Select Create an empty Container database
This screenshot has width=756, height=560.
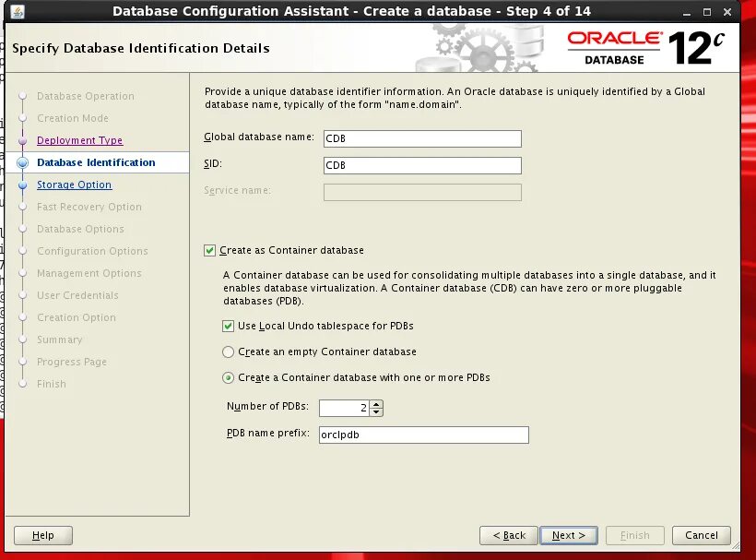(x=228, y=352)
